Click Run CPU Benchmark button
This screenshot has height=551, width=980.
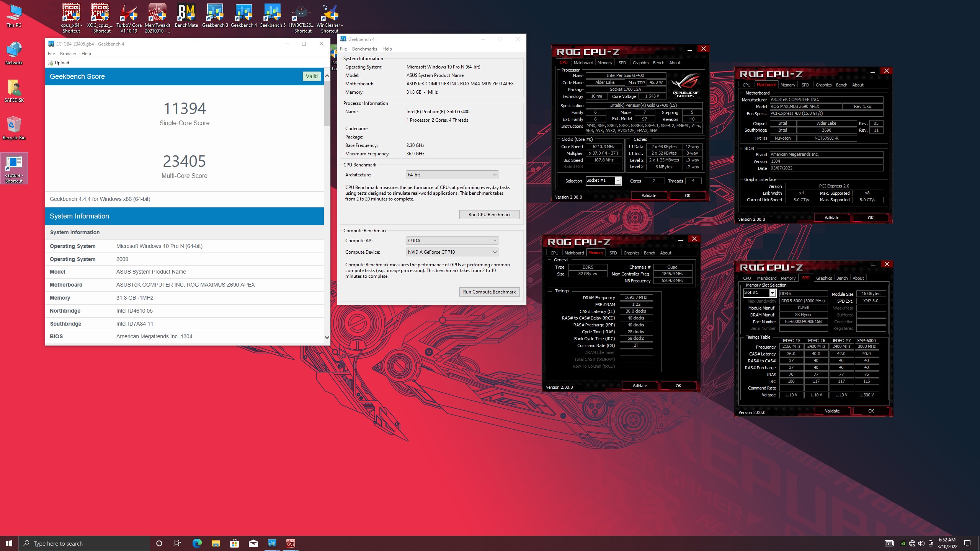tap(489, 215)
